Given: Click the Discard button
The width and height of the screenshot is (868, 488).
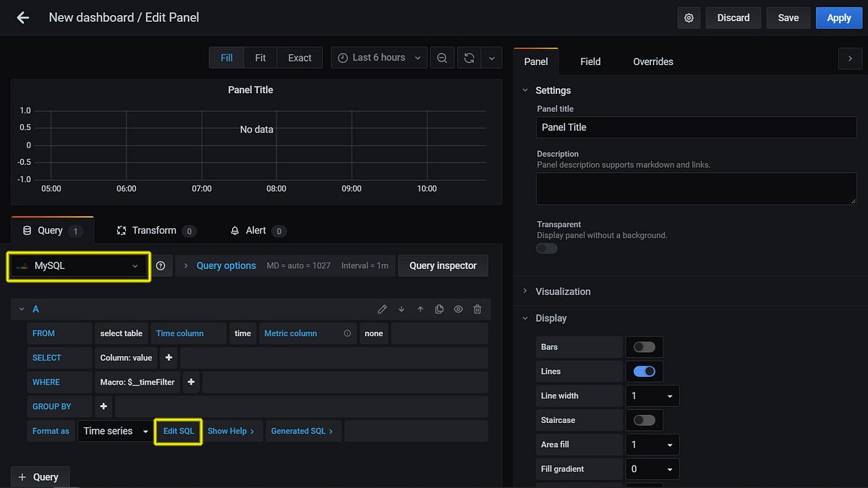Looking at the screenshot, I should [x=733, y=18].
